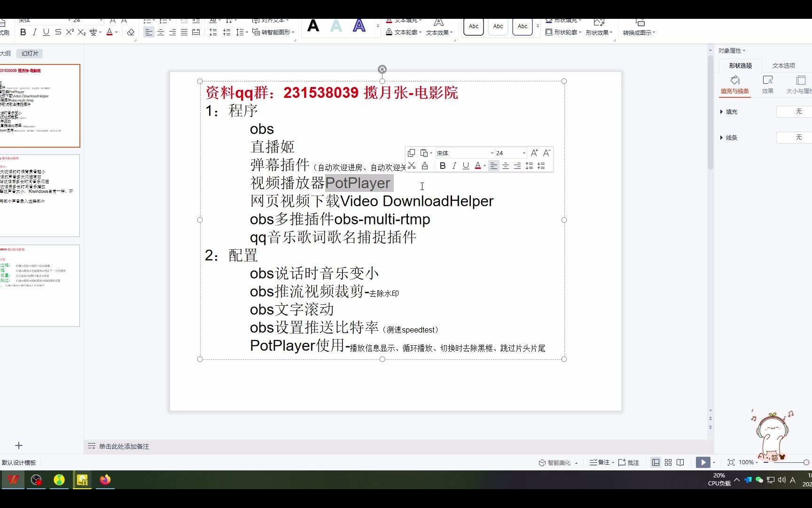
Task: Apply superscript formatting in ribbon
Action: coord(70,32)
